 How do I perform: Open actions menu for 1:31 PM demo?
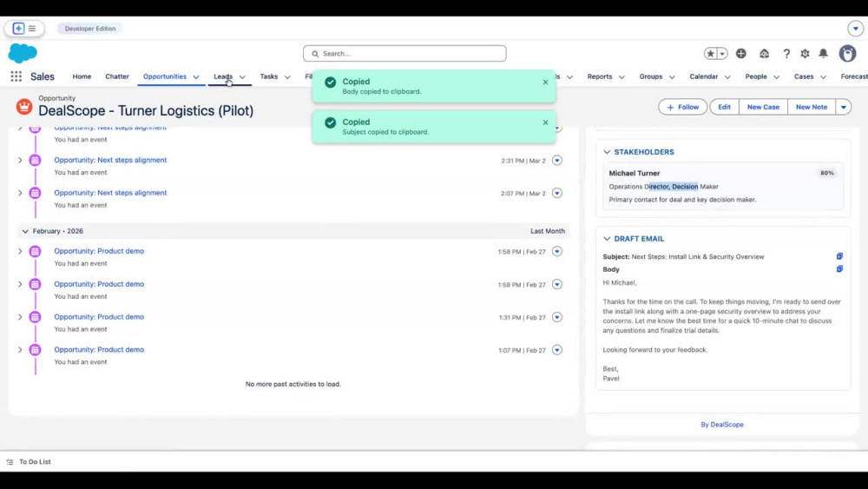coord(557,317)
